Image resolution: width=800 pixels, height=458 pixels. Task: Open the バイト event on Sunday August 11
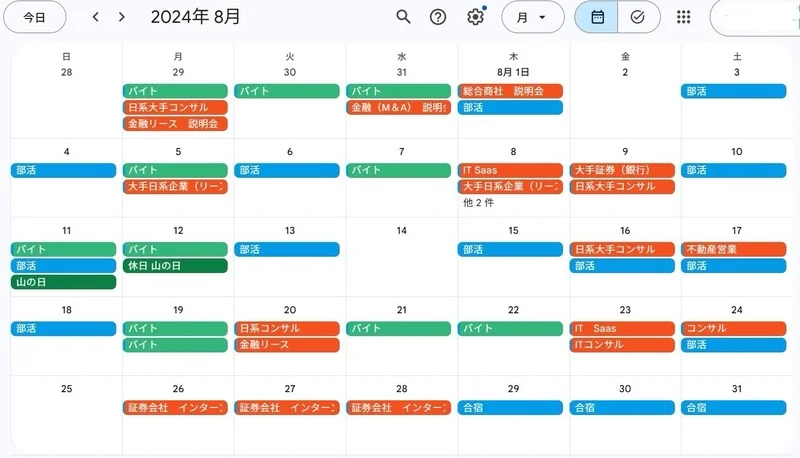pyautogui.click(x=63, y=249)
